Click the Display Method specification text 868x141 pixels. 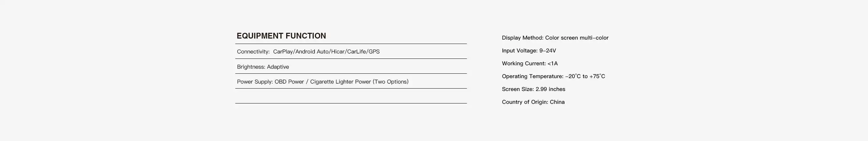(555, 38)
